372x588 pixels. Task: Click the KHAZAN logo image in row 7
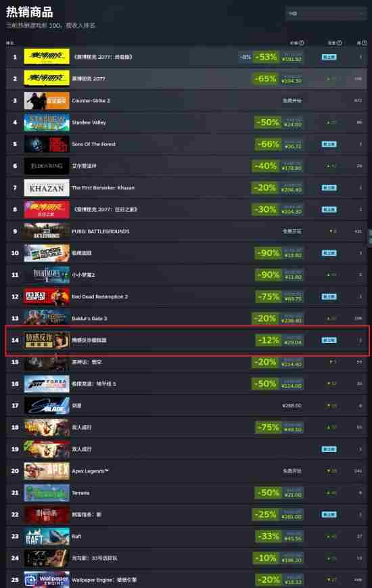47,187
